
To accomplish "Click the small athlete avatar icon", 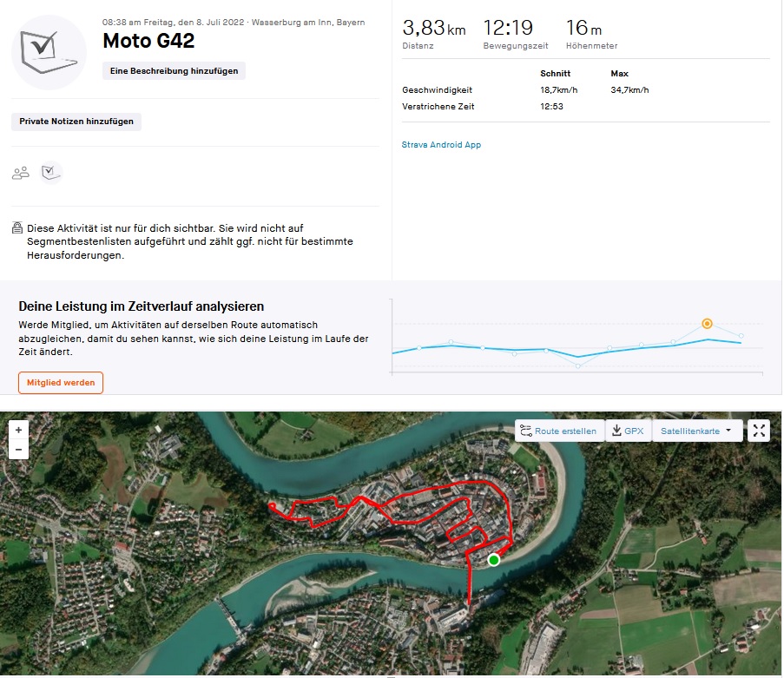I will coord(51,172).
